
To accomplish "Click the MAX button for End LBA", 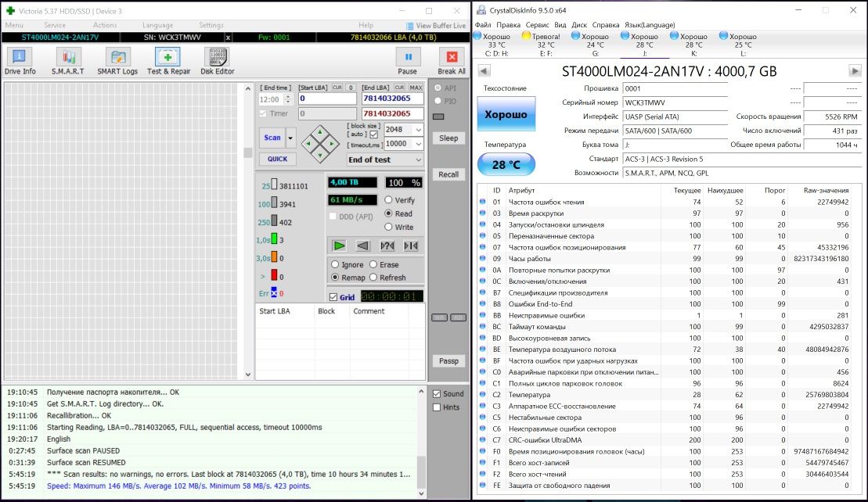I will pyautogui.click(x=416, y=88).
